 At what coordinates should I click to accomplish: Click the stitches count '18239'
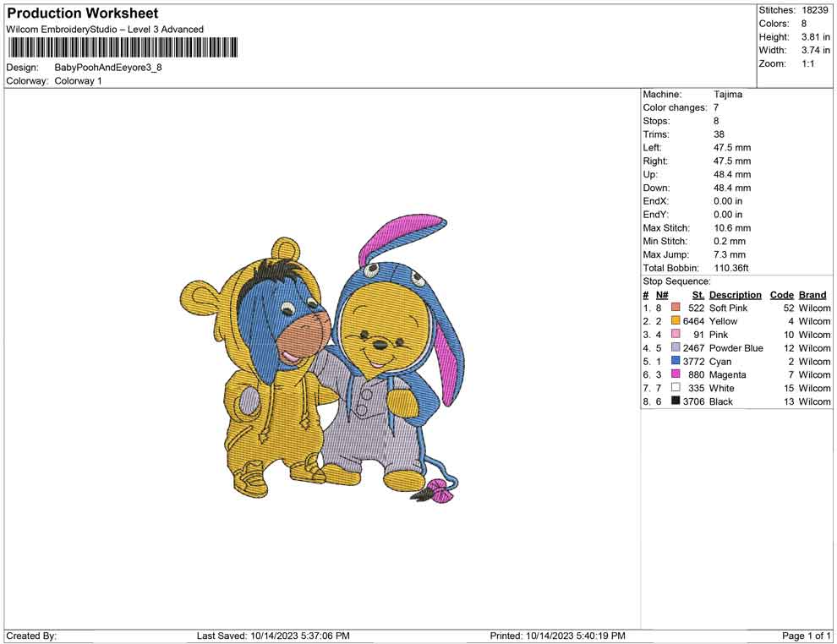814,10
